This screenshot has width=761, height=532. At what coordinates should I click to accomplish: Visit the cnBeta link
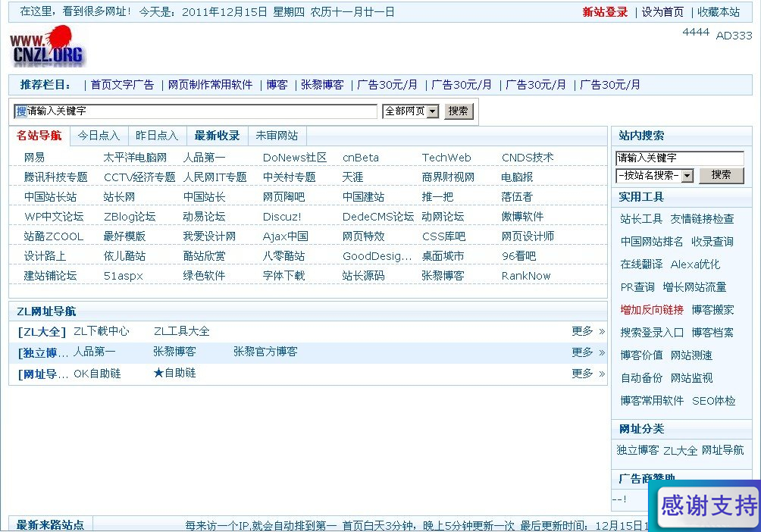pyautogui.click(x=361, y=158)
